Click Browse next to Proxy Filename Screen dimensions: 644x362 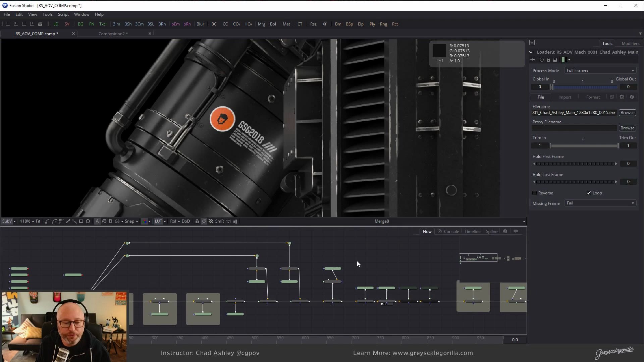click(627, 128)
